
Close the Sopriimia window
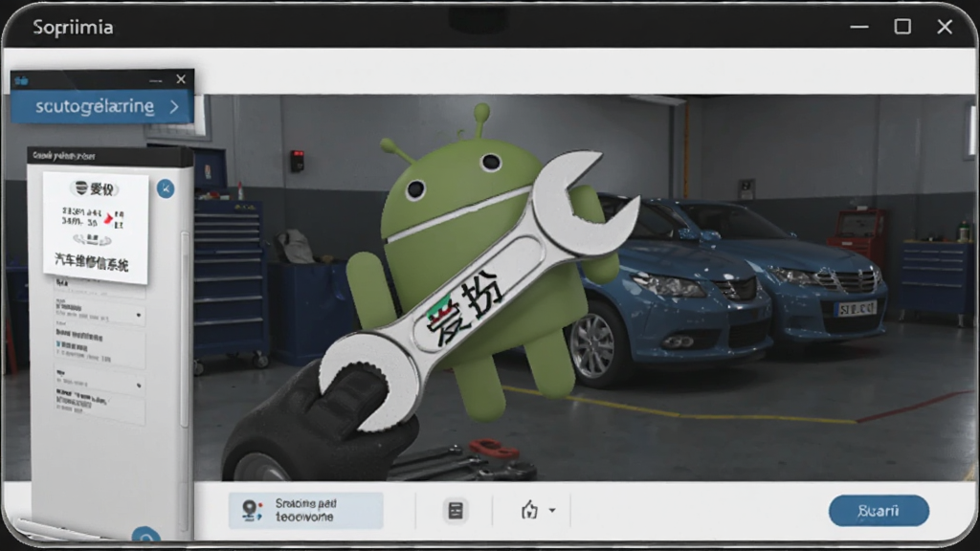click(945, 26)
